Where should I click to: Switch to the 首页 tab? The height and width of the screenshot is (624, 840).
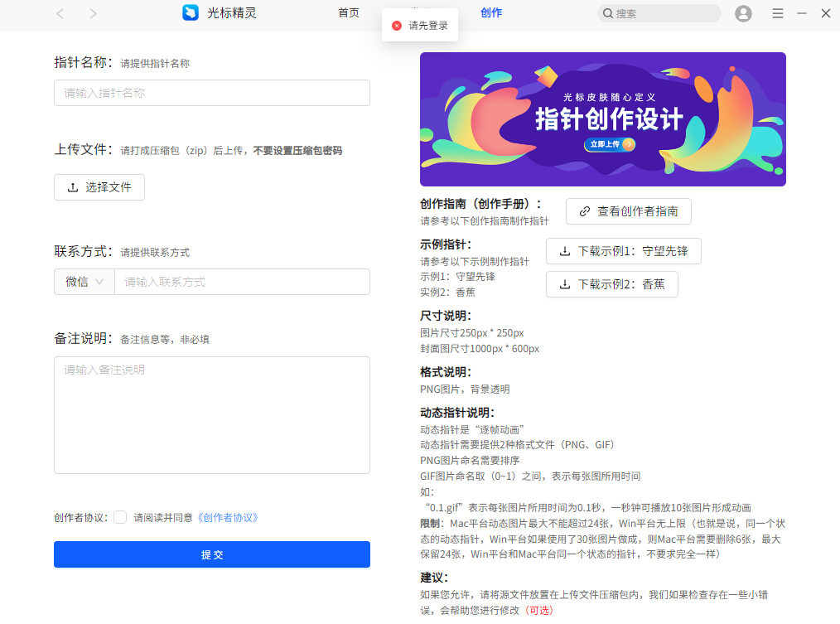(349, 13)
